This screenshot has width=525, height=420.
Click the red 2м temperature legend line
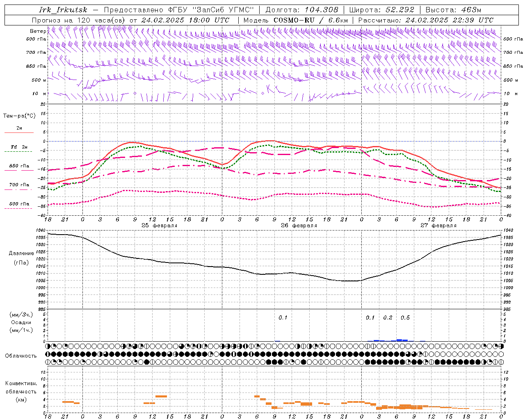click(x=19, y=132)
